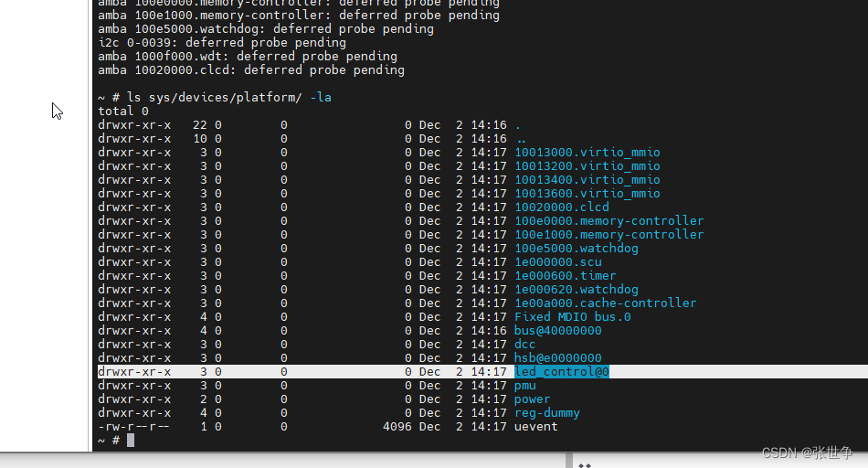Click the 1e000620.watchdog entry
Image resolution: width=868 pixels, height=468 pixels.
point(577,290)
